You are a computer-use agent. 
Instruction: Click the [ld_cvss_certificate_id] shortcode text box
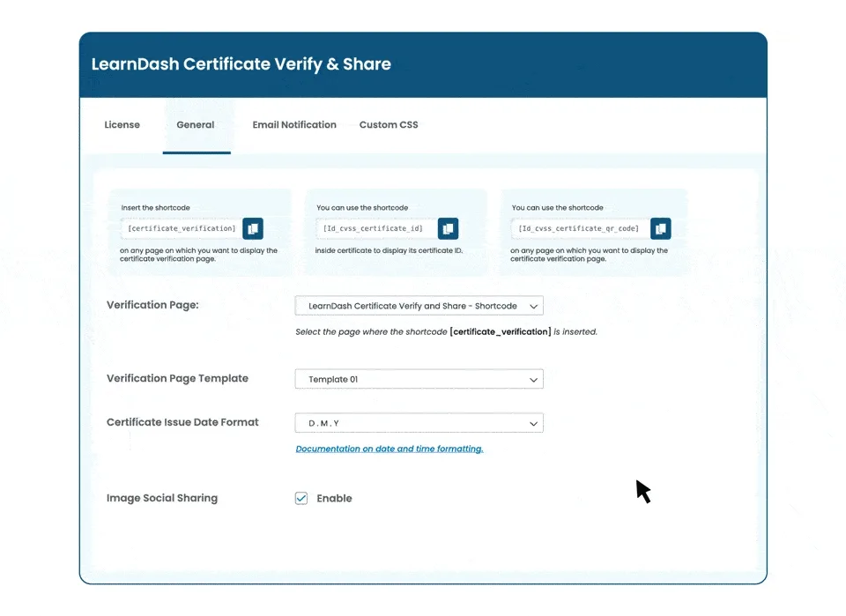click(370, 228)
